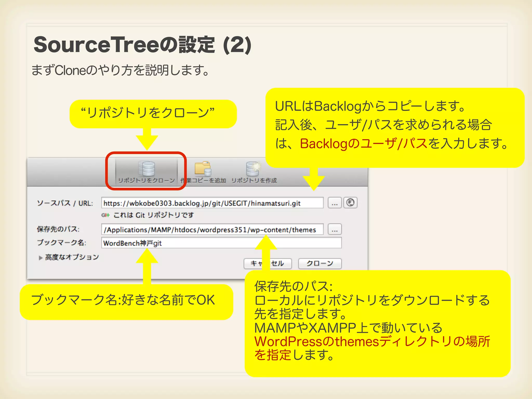Image resolution: width=532 pixels, height=399 pixels.
Task: Click the Git status icon below URL
Action: coord(105,215)
